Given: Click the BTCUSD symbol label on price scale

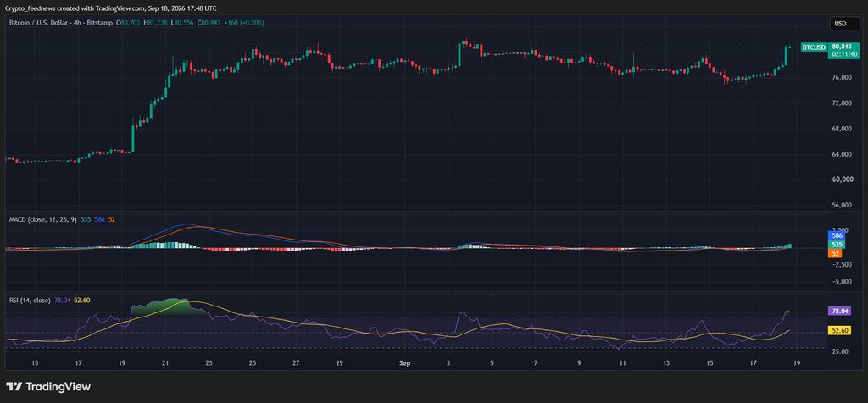Looking at the screenshot, I should click(x=814, y=47).
